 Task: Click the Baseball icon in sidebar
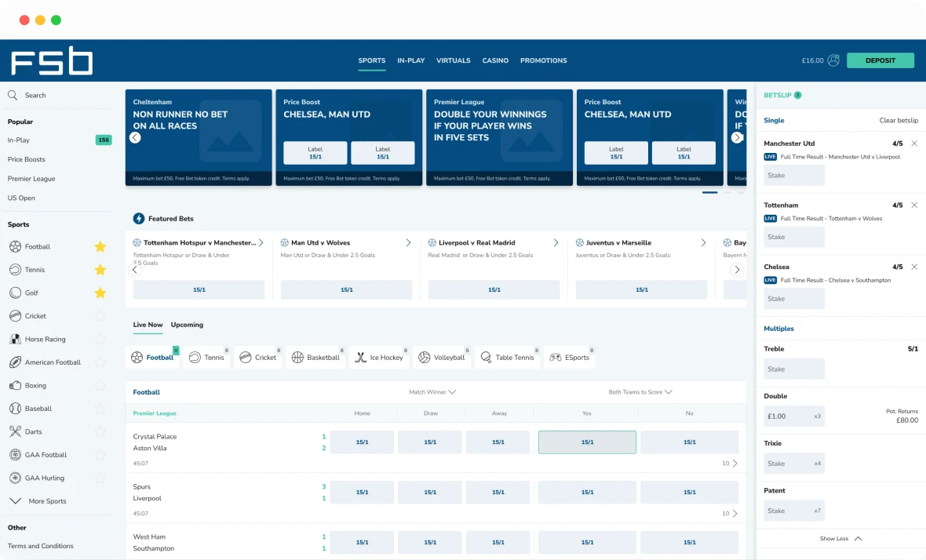(x=16, y=409)
